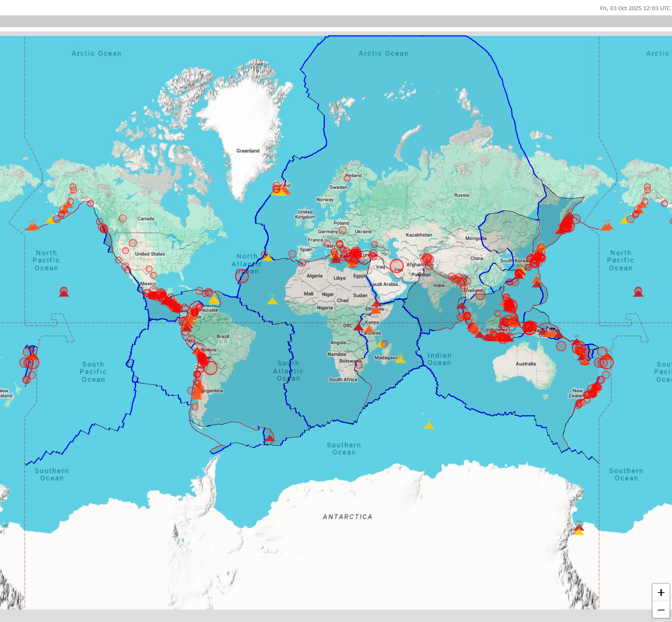This screenshot has width=672, height=622.
Task: Click volcano marker at South Atlantic's southern tip
Action: pos(269,438)
